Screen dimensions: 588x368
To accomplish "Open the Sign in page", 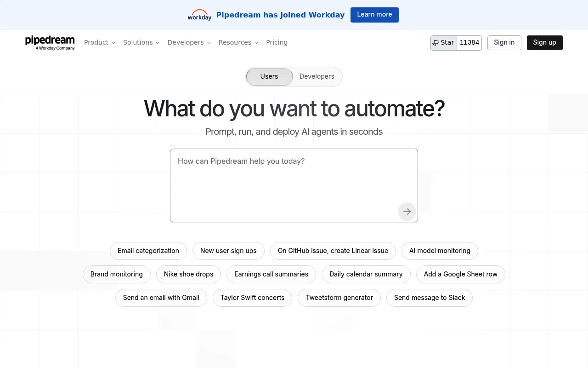I will pos(504,43).
